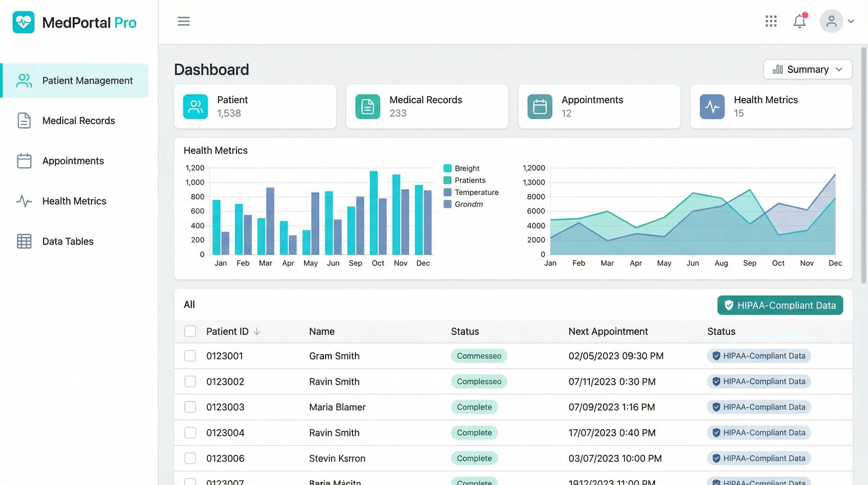Open Data Tables via its table icon

pos(23,241)
